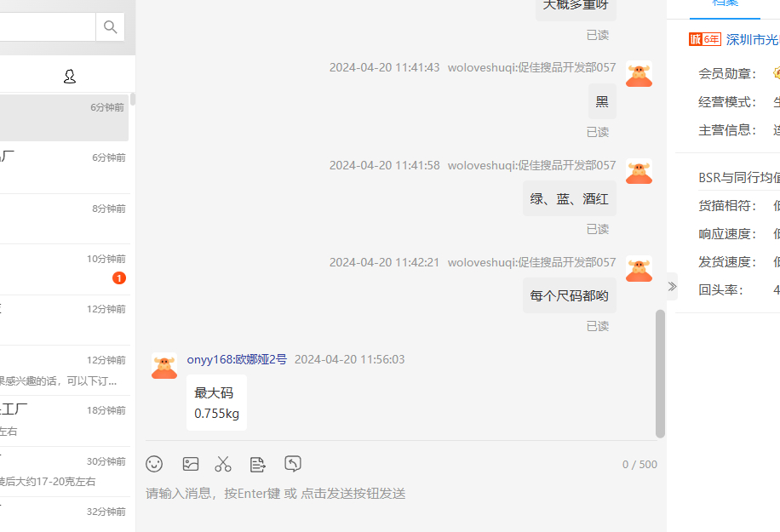This screenshot has height=532, width=780.
Task: Click the onyy168:欧娜娅2号 sender name
Action: 237,359
